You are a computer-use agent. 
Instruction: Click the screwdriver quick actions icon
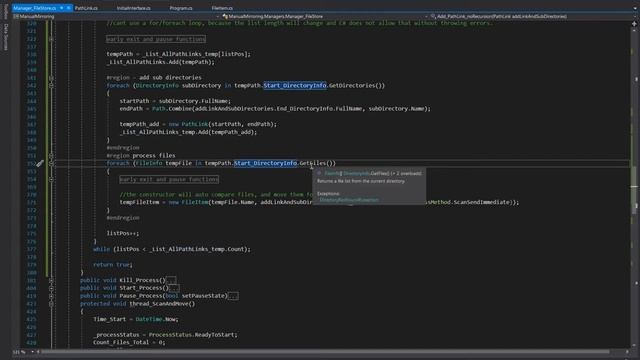click(x=40, y=164)
